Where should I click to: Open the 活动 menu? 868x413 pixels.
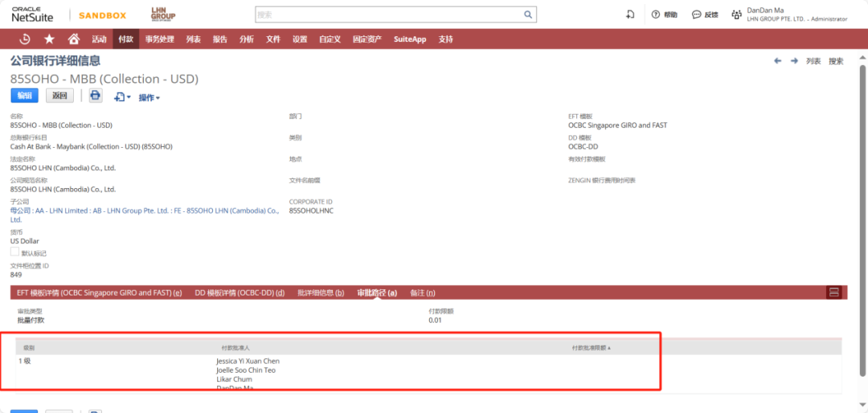pyautogui.click(x=99, y=39)
